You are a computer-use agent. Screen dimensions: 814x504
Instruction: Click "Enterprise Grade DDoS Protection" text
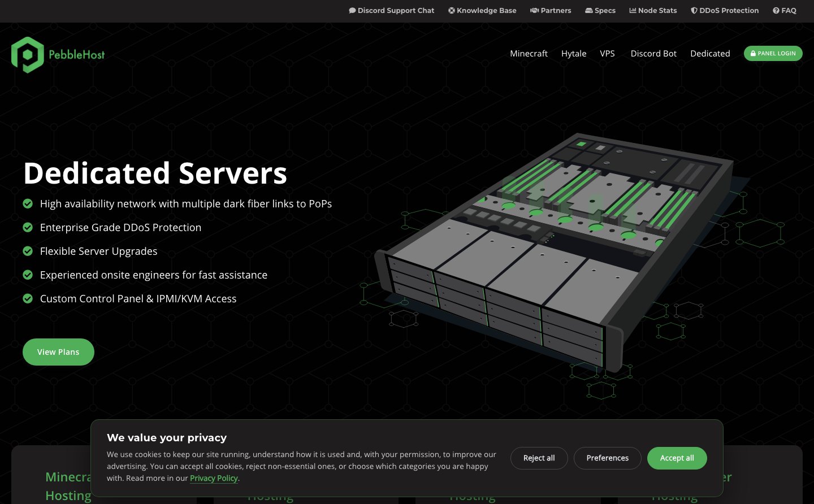coord(120,228)
